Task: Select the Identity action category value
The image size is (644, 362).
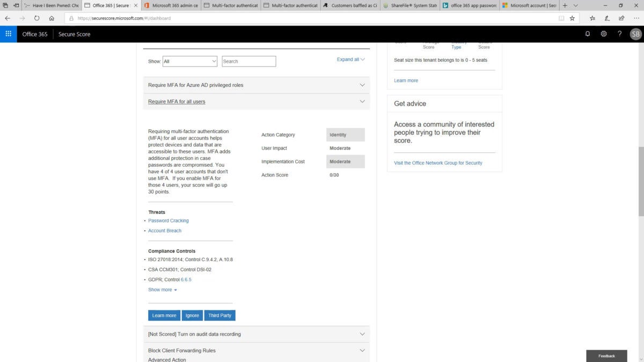Action: point(346,135)
